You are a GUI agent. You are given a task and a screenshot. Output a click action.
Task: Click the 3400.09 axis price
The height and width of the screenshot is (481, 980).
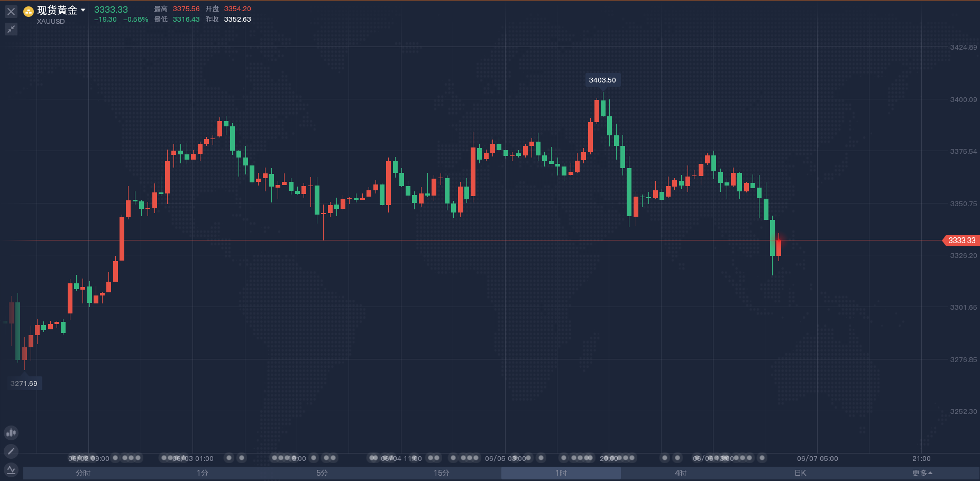[x=964, y=99]
